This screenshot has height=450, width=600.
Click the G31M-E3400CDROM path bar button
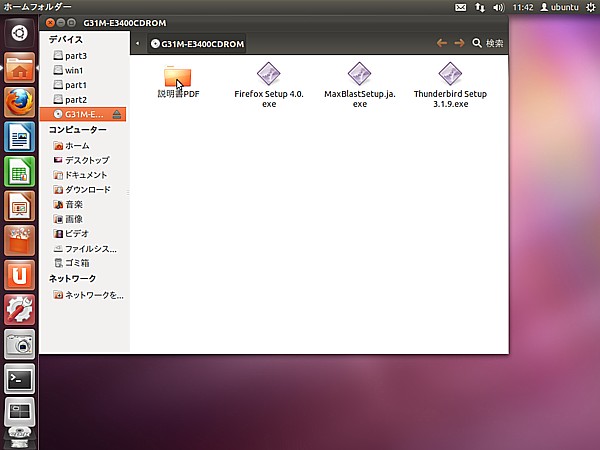point(197,44)
